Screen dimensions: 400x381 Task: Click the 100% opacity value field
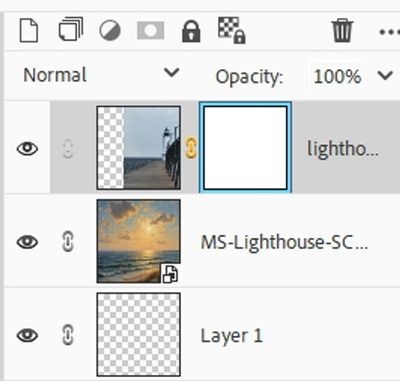[x=337, y=76]
